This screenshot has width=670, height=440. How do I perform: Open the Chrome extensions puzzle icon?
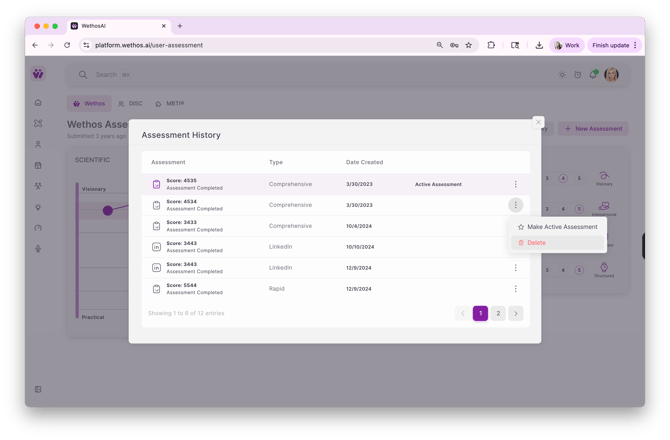[x=491, y=45]
